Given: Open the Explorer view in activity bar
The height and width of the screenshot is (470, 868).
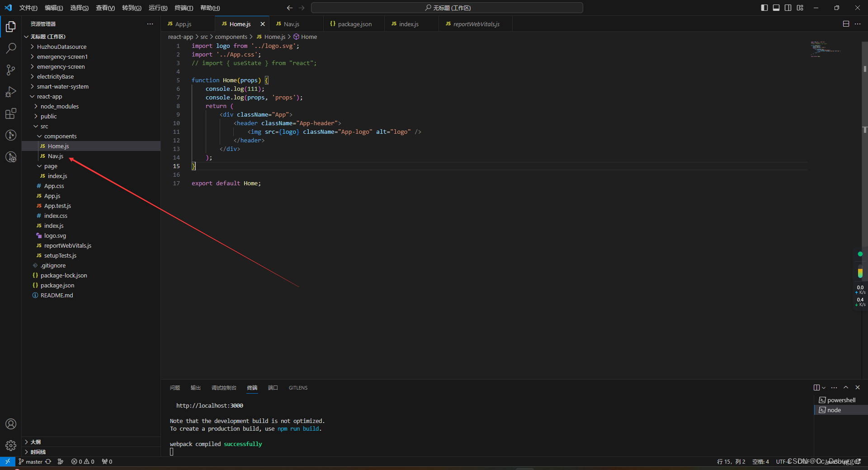Looking at the screenshot, I should point(11,27).
